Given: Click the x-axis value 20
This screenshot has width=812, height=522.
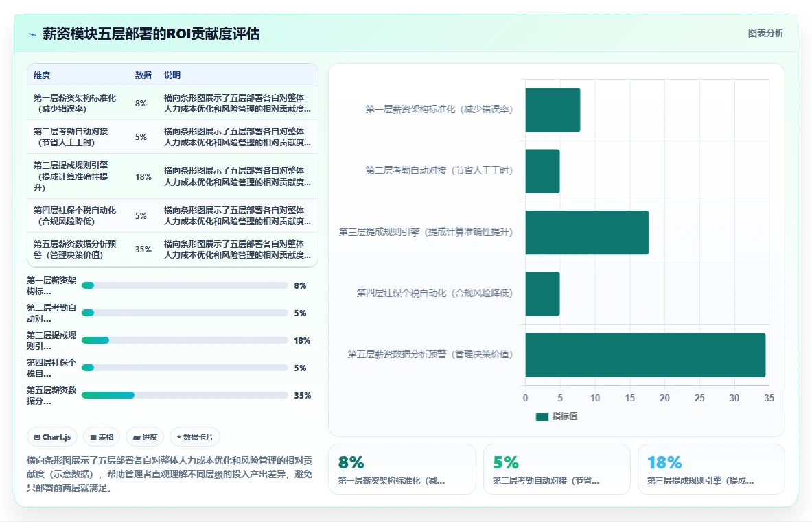Looking at the screenshot, I should pos(664,398).
